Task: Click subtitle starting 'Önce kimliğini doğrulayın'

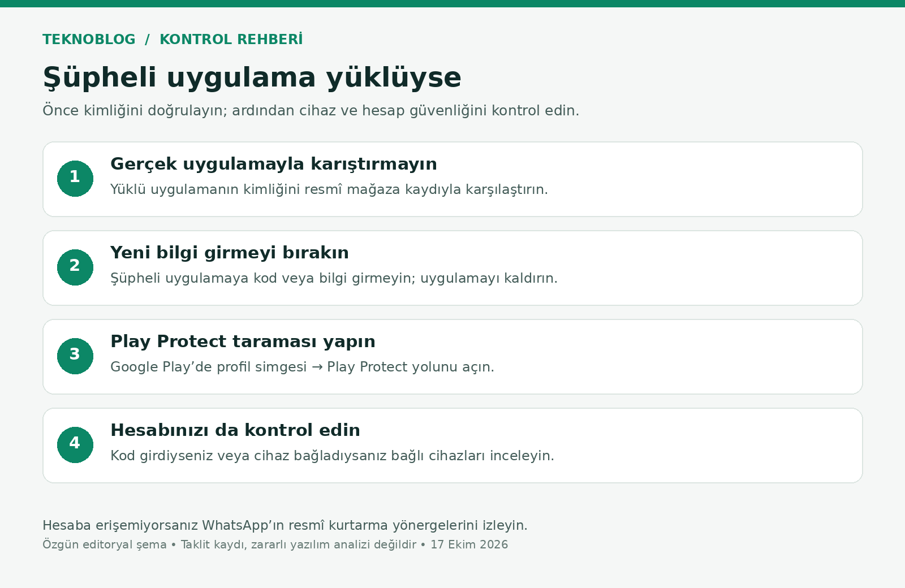Action: pyautogui.click(x=311, y=110)
